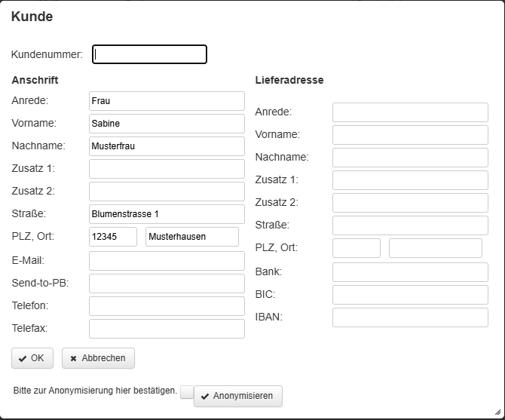The width and height of the screenshot is (505, 420).
Task: Focus the E-Mail input field
Action: [167, 261]
